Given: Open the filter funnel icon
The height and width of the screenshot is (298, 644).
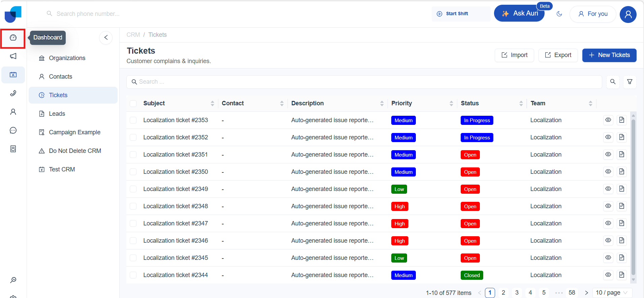Looking at the screenshot, I should click(x=630, y=82).
